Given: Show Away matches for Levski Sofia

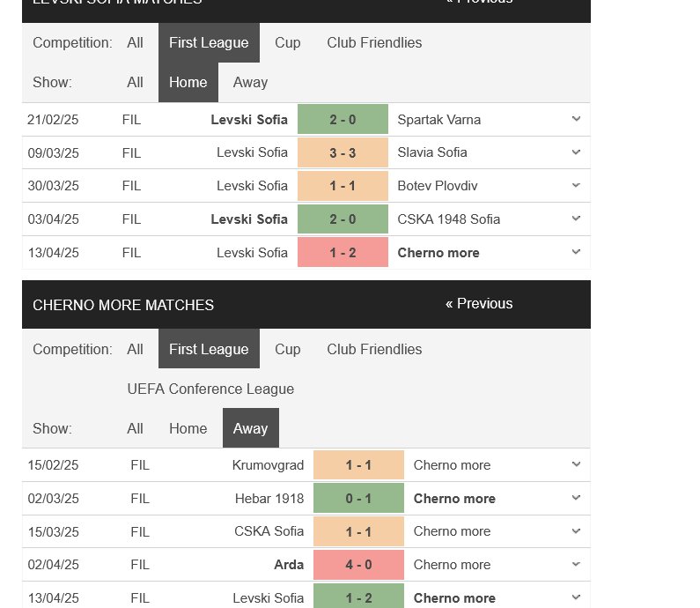Looking at the screenshot, I should (250, 83).
